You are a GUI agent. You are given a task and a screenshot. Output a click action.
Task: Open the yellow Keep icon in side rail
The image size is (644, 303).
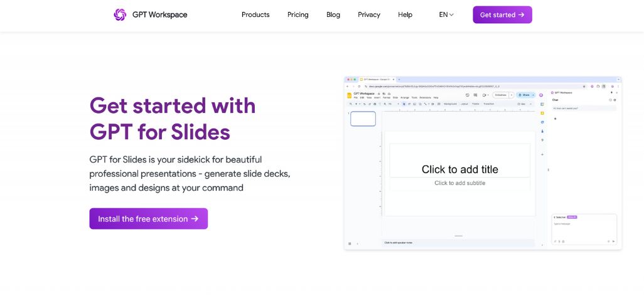click(x=542, y=114)
